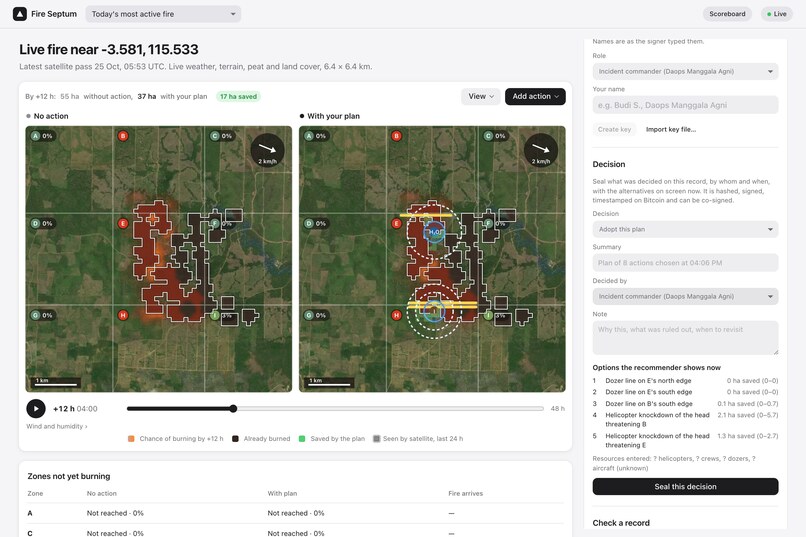
Task: Expand Wind and humidity details
Action: click(x=57, y=426)
